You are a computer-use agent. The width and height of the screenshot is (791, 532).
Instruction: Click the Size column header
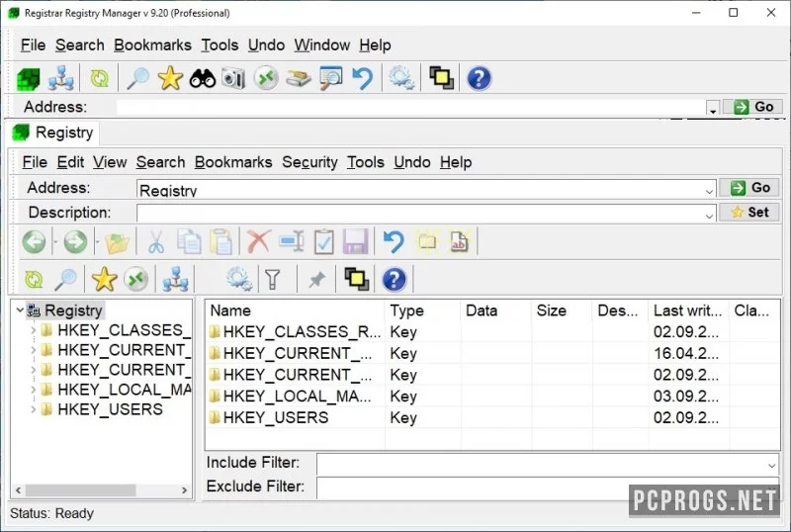point(562,310)
